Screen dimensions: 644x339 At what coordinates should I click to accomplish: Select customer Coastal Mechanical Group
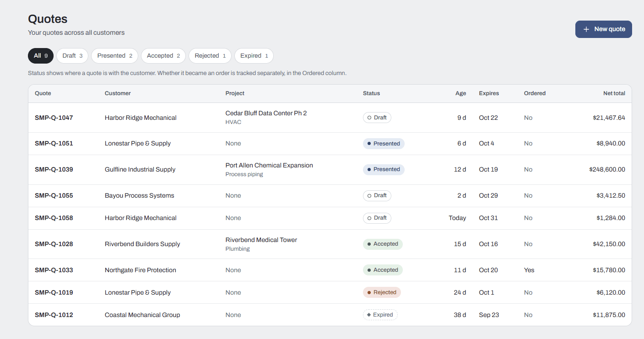142,315
